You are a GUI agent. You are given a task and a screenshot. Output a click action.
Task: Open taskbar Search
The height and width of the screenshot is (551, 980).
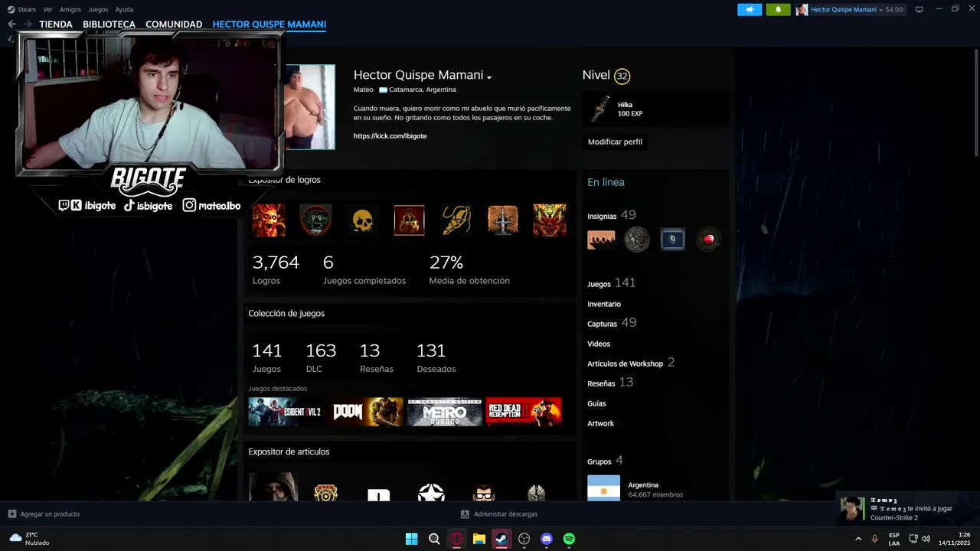coord(434,539)
